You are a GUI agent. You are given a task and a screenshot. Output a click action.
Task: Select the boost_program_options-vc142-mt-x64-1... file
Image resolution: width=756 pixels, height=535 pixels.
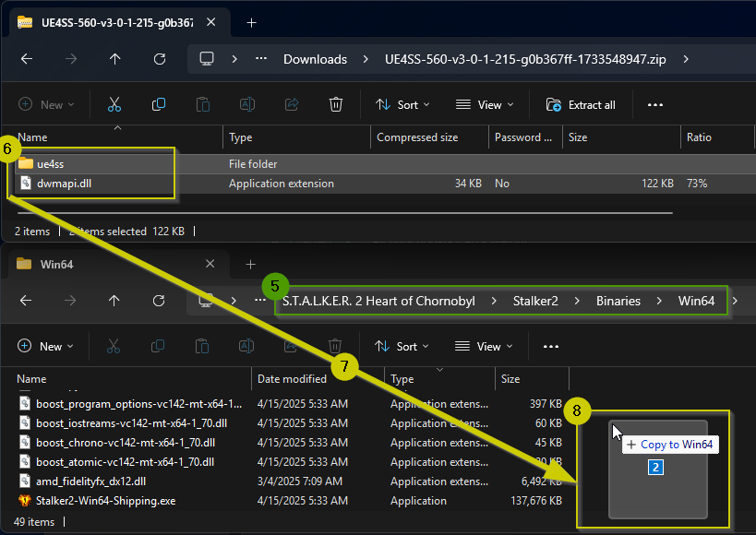click(138, 404)
